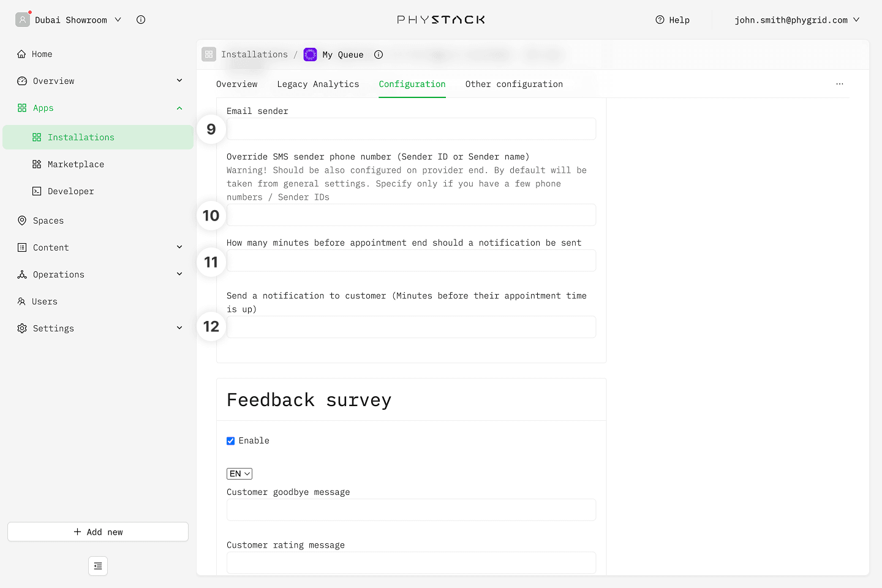Open the three-dot more options menu
This screenshot has height=588, width=882.
pos(839,84)
